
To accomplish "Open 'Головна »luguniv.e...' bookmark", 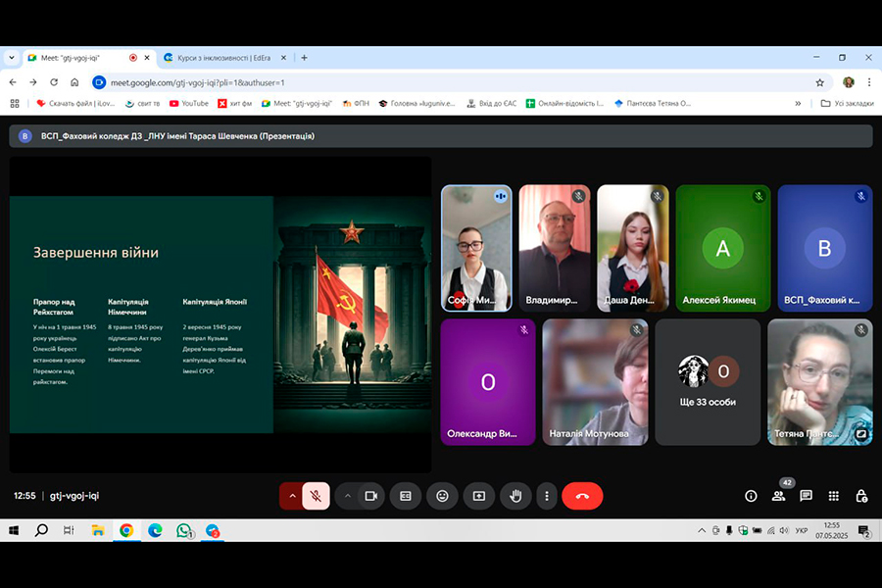I will [x=416, y=104].
